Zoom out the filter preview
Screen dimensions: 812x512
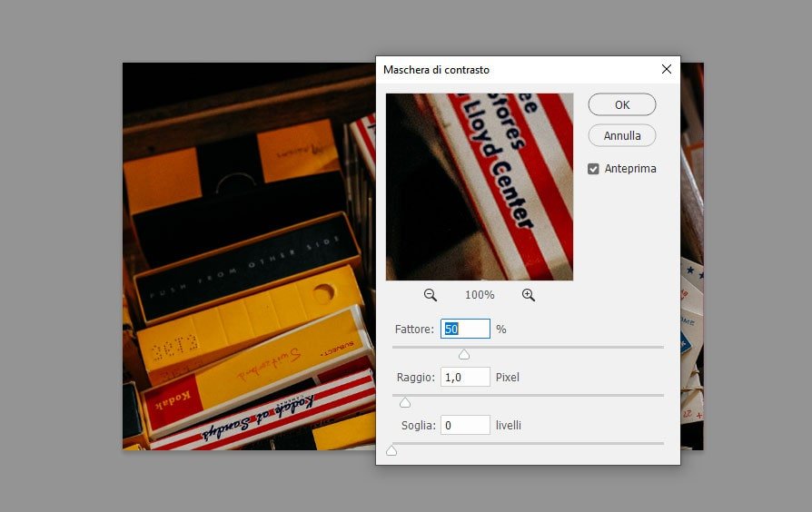click(x=430, y=295)
